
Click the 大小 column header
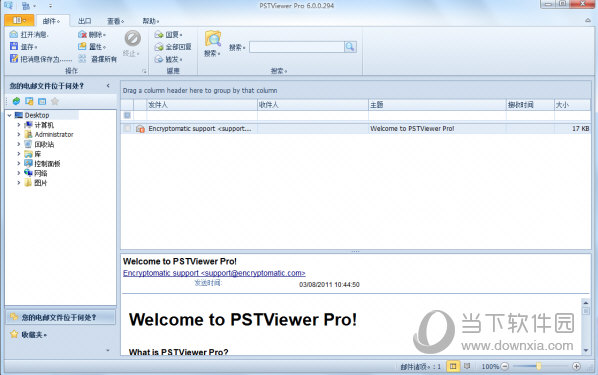tap(572, 105)
